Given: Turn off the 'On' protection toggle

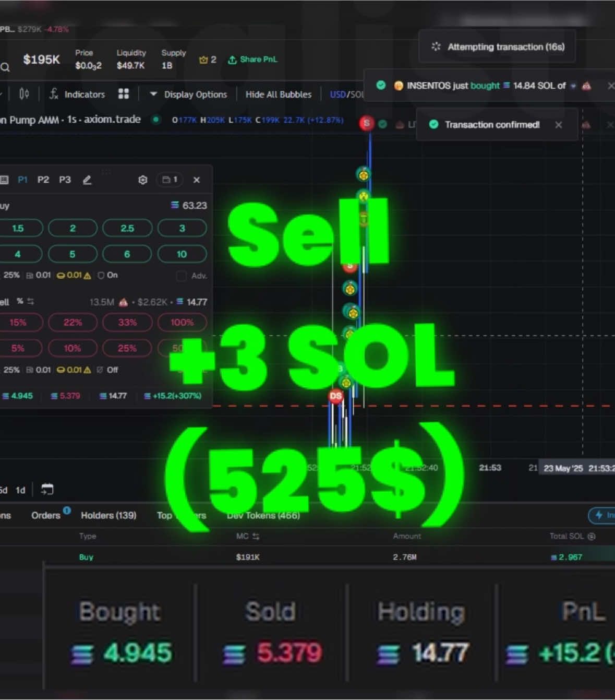Looking at the screenshot, I should (x=102, y=275).
